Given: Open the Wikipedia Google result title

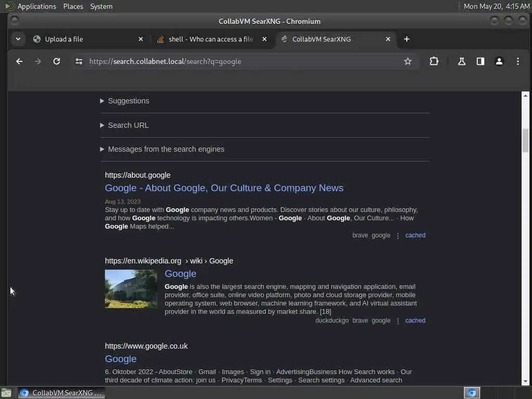Looking at the screenshot, I should (x=180, y=274).
